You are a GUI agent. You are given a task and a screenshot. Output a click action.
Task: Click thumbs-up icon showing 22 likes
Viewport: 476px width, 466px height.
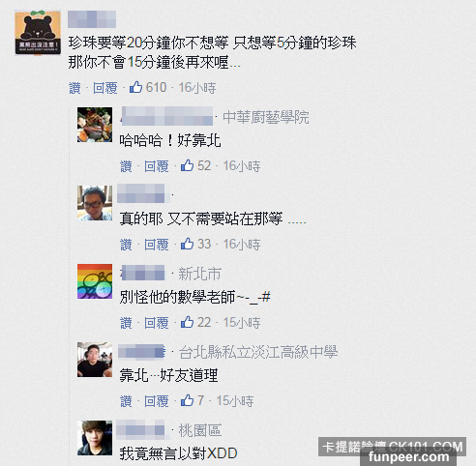click(x=187, y=322)
